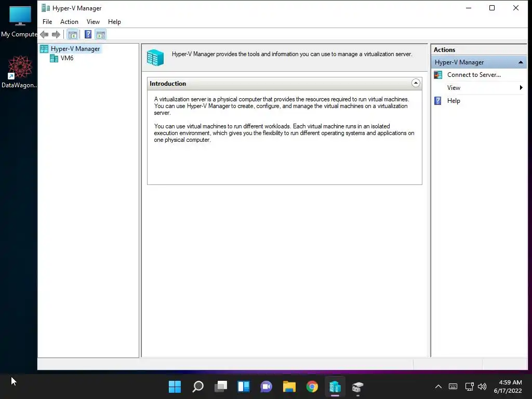Toggle the Show/Hide Console Tree toolbar icon
Screen dimensions: 532x399
click(x=72, y=34)
